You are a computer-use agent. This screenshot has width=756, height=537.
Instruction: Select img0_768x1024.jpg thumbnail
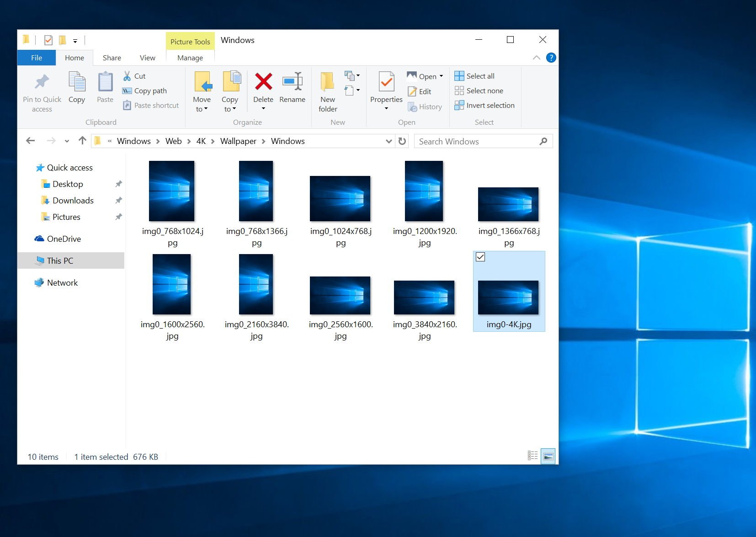coord(172,191)
